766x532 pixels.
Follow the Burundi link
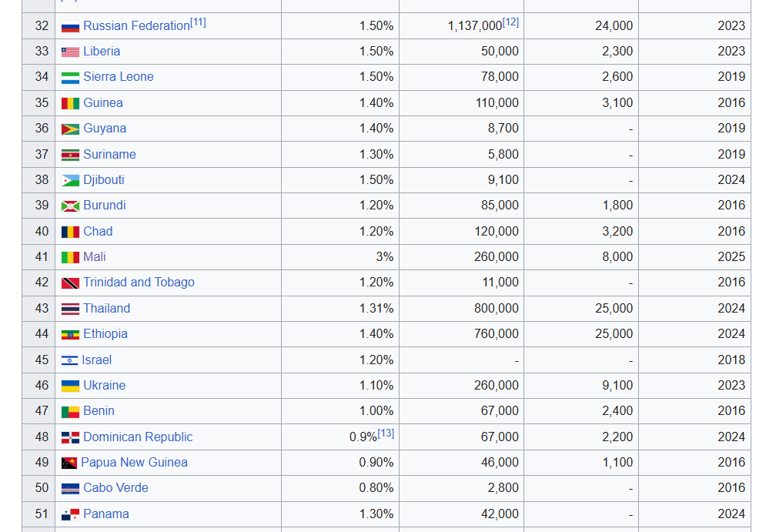point(105,206)
